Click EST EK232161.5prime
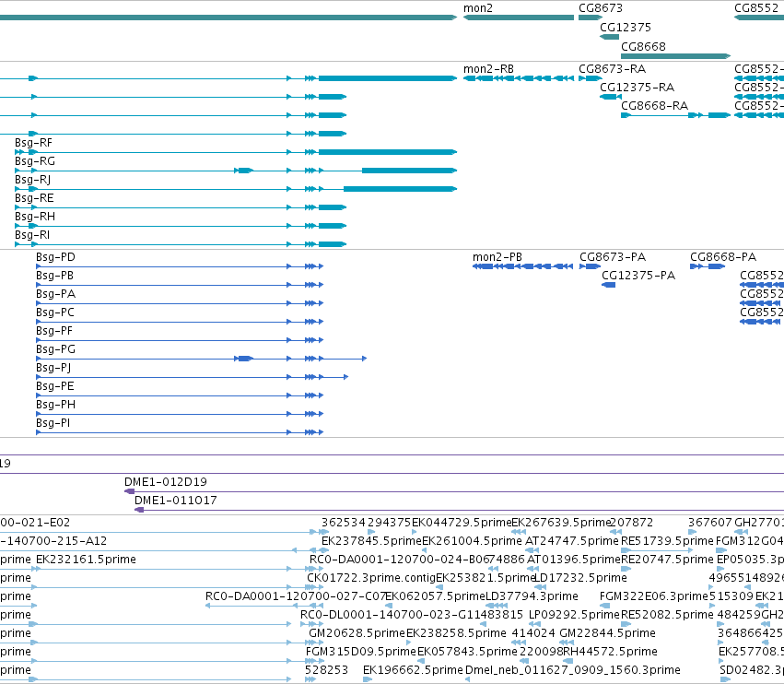 86,560
